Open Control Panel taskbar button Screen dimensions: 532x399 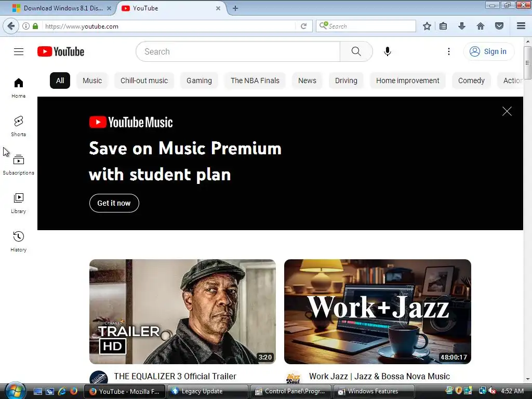[291, 391]
